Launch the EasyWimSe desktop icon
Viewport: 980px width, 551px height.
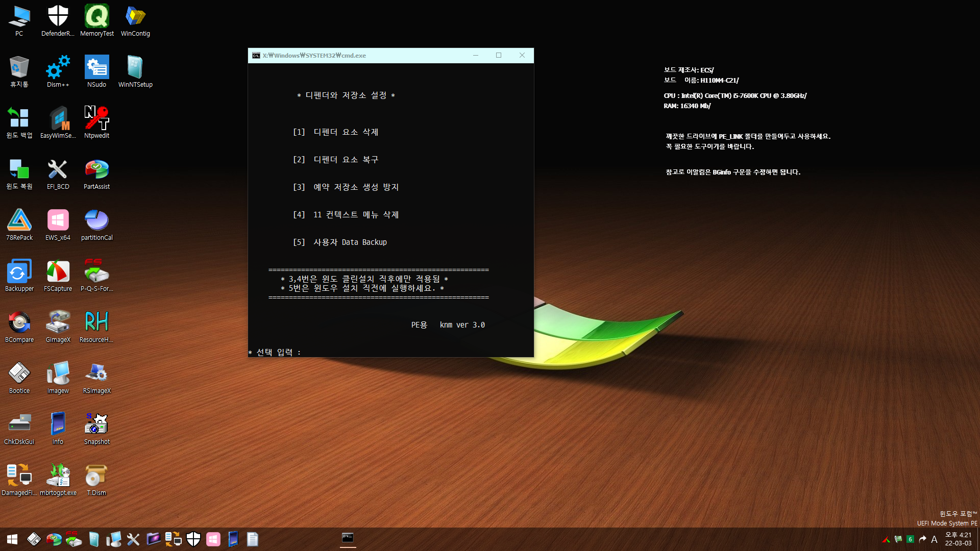[x=58, y=122]
